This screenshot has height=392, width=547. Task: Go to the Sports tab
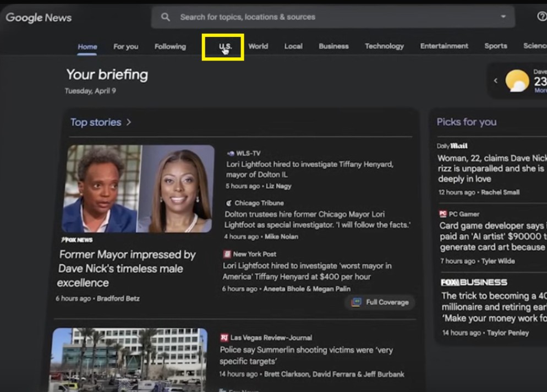point(496,46)
